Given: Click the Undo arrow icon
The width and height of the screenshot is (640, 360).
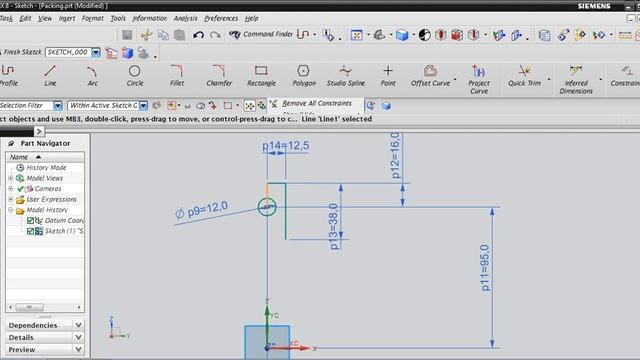Looking at the screenshot, I should point(198,35).
